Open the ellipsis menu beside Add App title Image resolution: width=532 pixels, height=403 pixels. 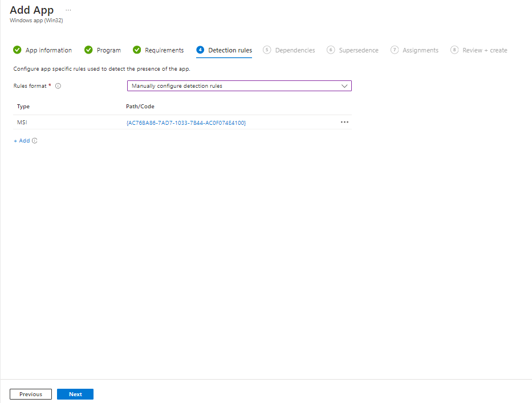coord(68,10)
